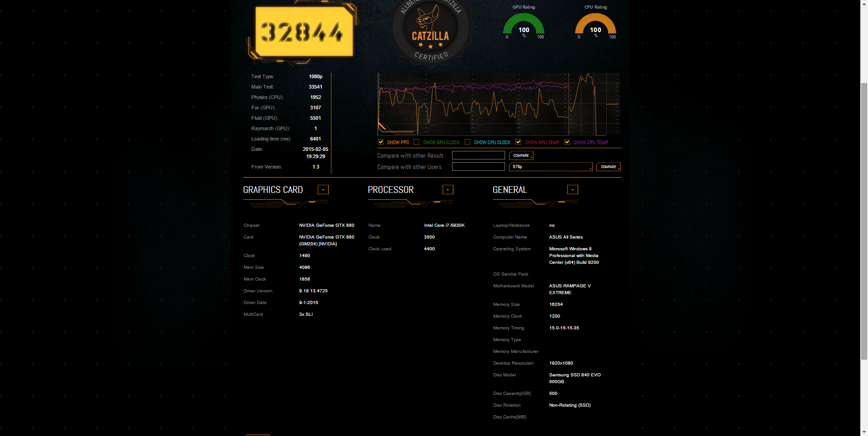868x436 pixels.
Task: Click the General heading
Action: click(510, 190)
